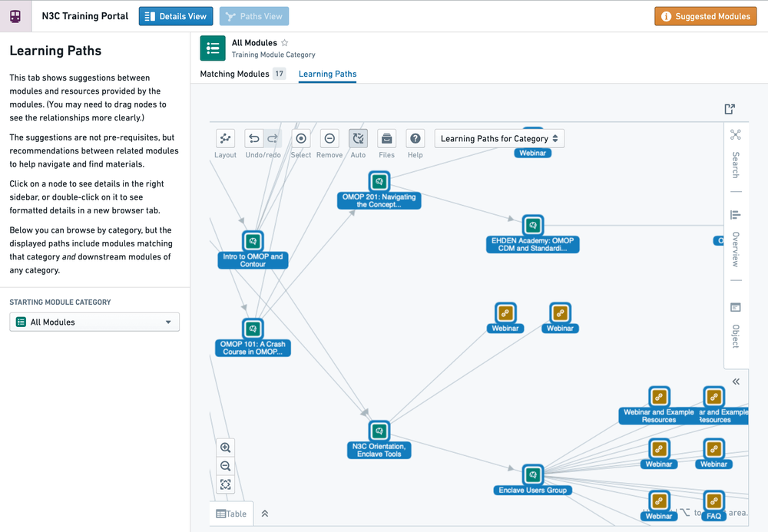This screenshot has width=768, height=532.
Task: Click the Redo arrow in graph toolbar
Action: click(272, 139)
